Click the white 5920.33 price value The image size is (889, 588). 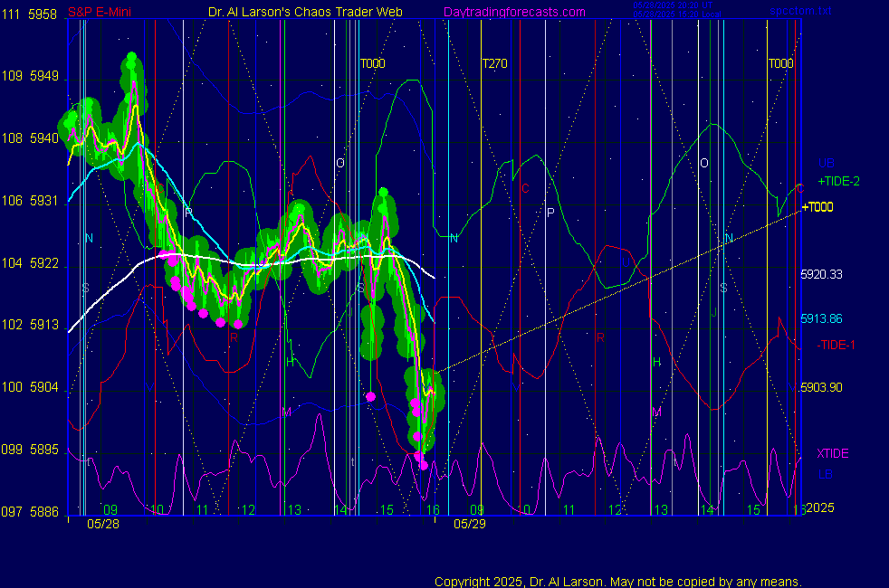(821, 274)
